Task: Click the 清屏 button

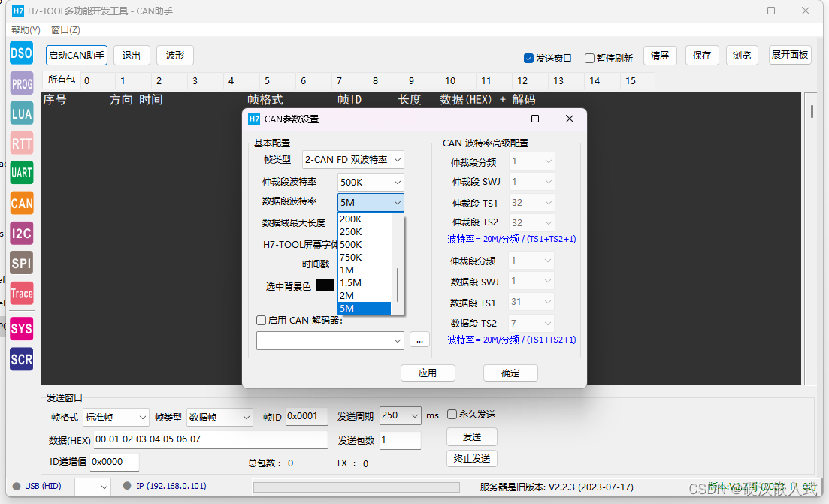Action: pyautogui.click(x=660, y=55)
